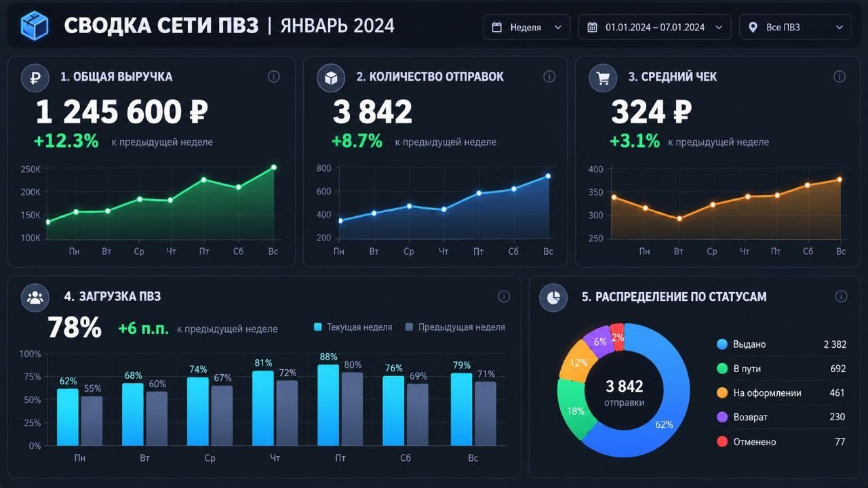Click the shopping cart icon beside Средний чек
Viewport: 868px width, 488px height.
point(603,77)
